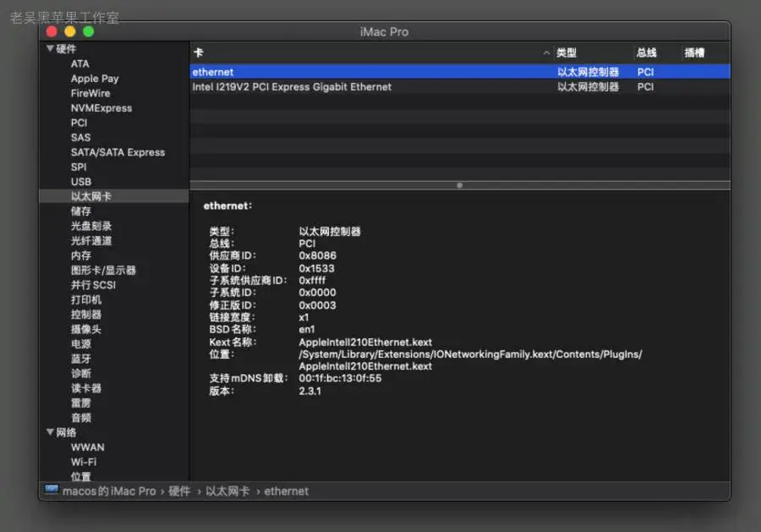This screenshot has height=532, width=761.
Task: Select ATA in the sidebar
Action: tap(80, 63)
